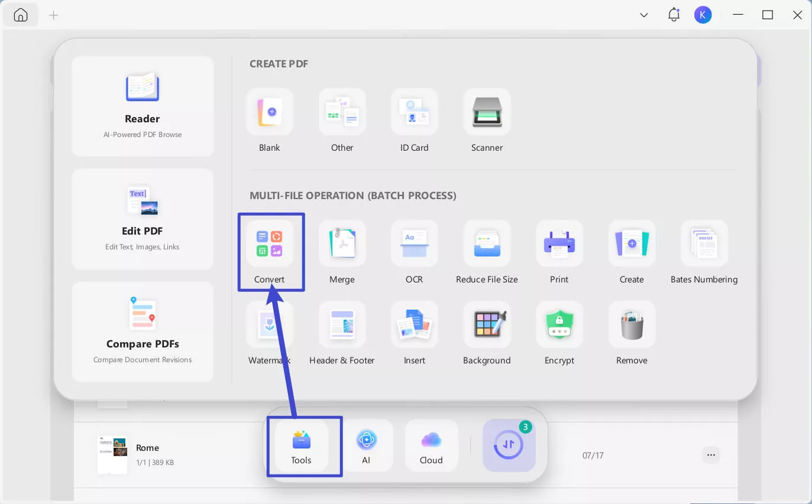Click the Rome file thumbnail

pos(112,454)
